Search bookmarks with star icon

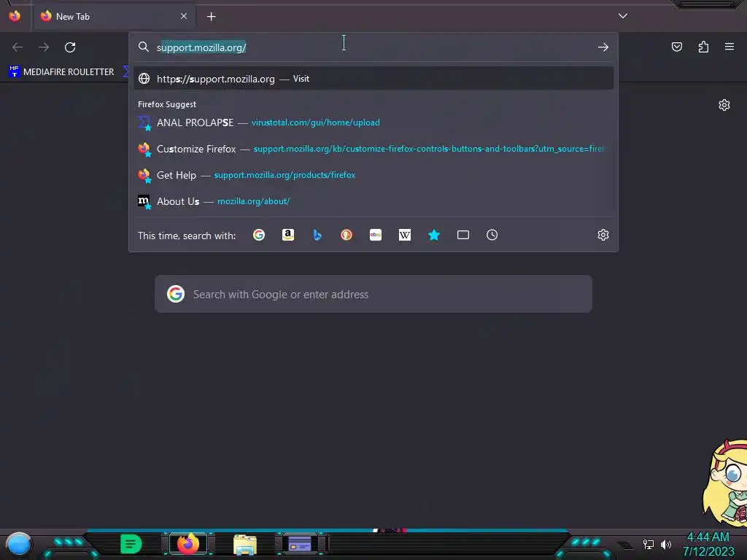click(x=434, y=235)
